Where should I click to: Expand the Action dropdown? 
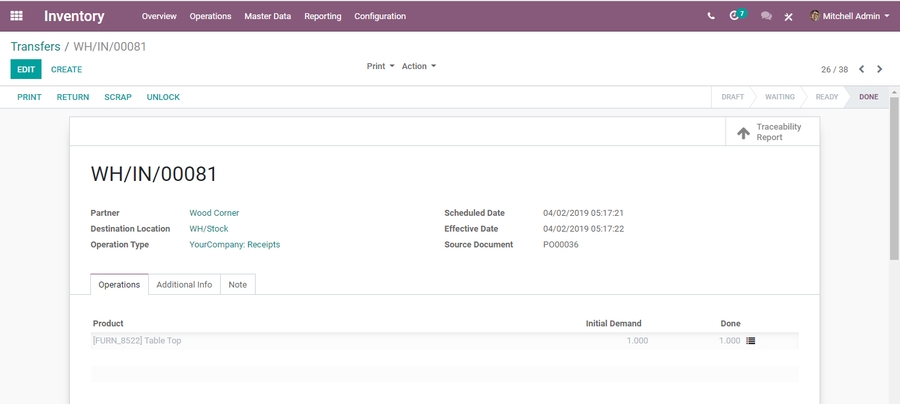coord(418,66)
